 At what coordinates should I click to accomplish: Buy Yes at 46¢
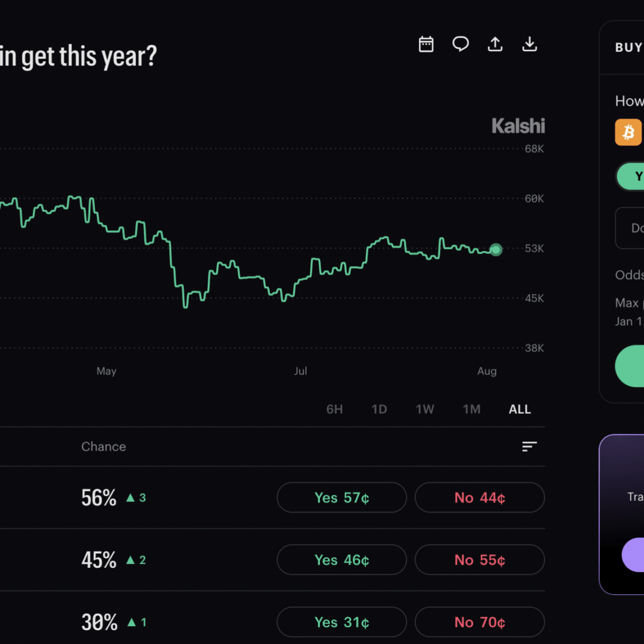[x=342, y=560]
